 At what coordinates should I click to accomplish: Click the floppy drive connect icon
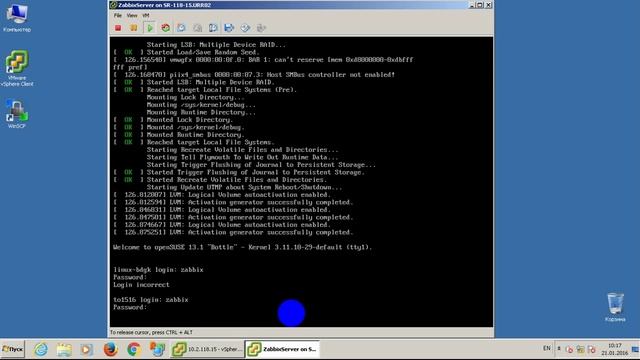(229, 28)
